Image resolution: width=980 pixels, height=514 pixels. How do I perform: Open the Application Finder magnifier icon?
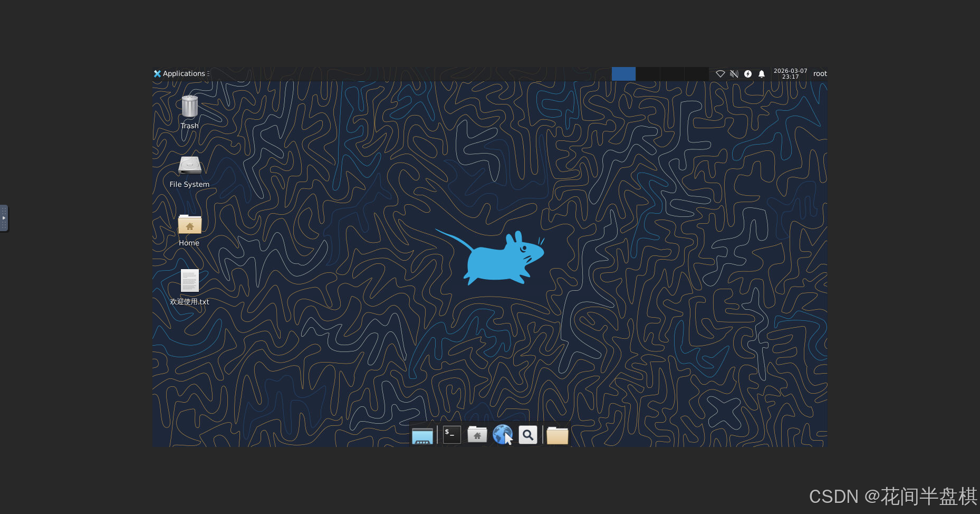click(528, 435)
